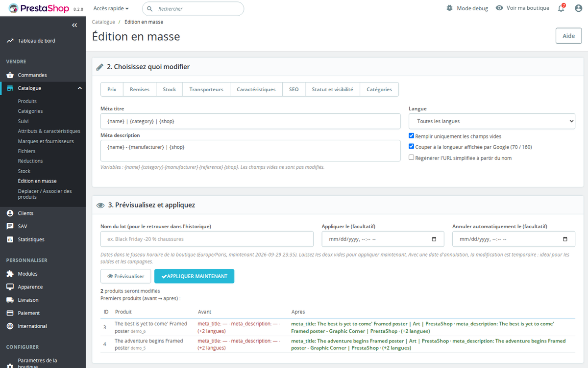This screenshot has height=368, width=588.
Task: Collapse the sidebar with double-chevron icon
Action: coord(74,25)
